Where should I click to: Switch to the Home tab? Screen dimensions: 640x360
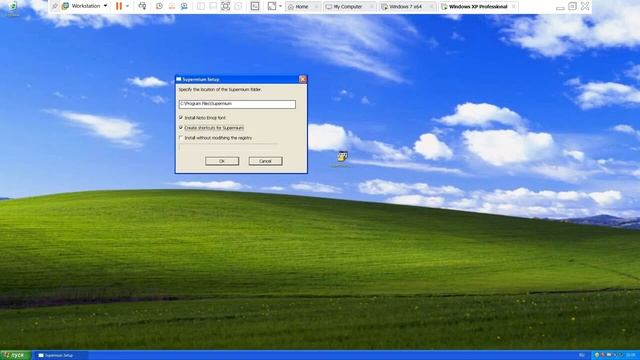[x=302, y=7]
